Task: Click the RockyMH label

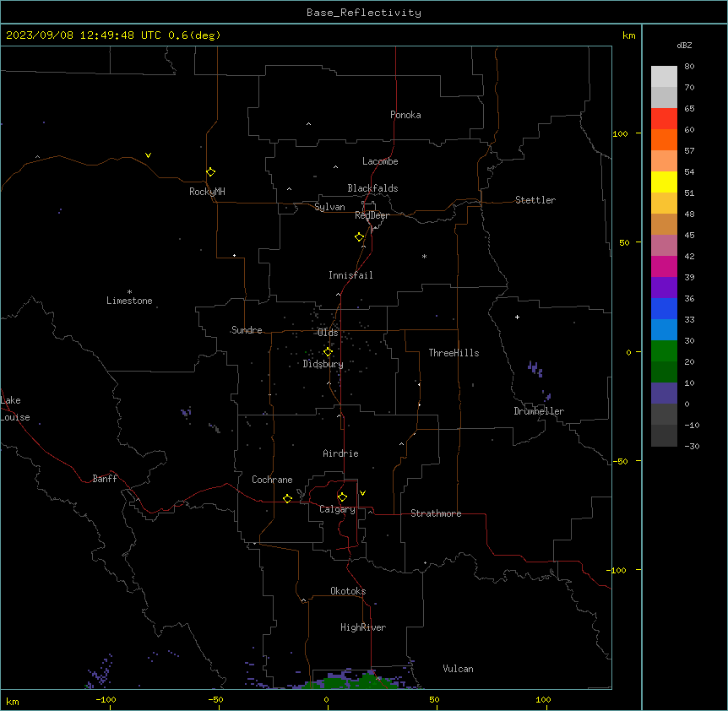Action: click(207, 192)
